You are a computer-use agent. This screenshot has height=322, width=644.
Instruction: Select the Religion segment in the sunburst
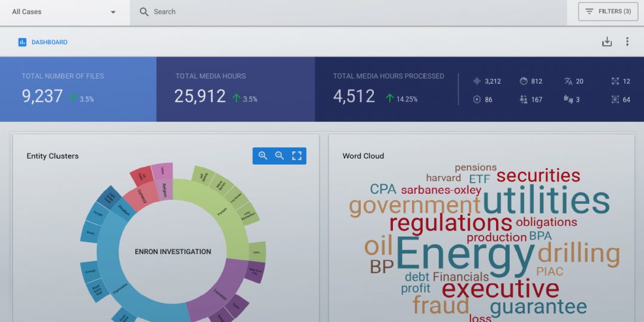165,190
